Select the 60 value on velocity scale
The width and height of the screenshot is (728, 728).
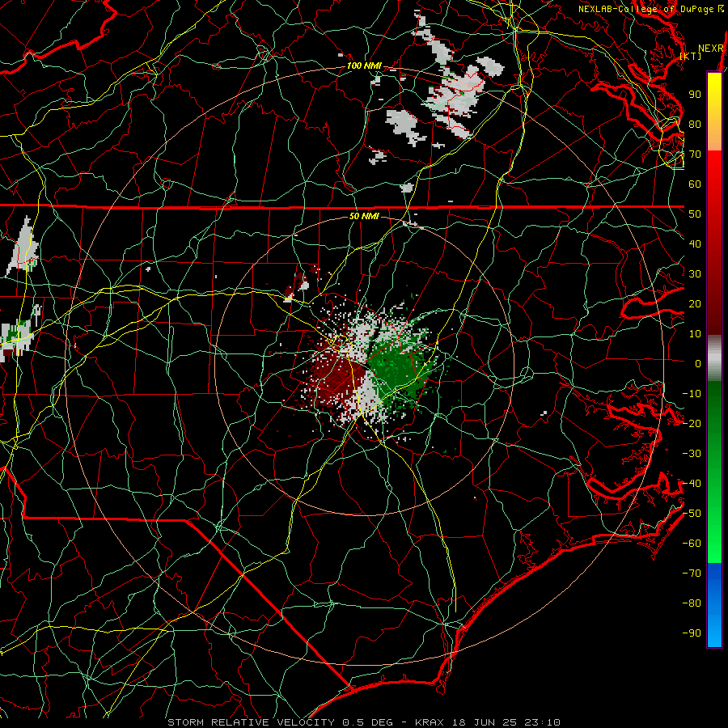pyautogui.click(x=695, y=184)
